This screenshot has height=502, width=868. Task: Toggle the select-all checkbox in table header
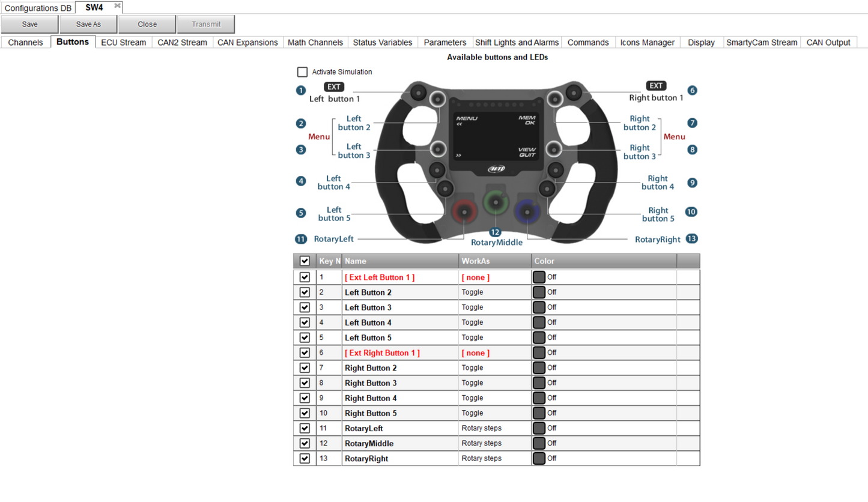click(x=305, y=261)
